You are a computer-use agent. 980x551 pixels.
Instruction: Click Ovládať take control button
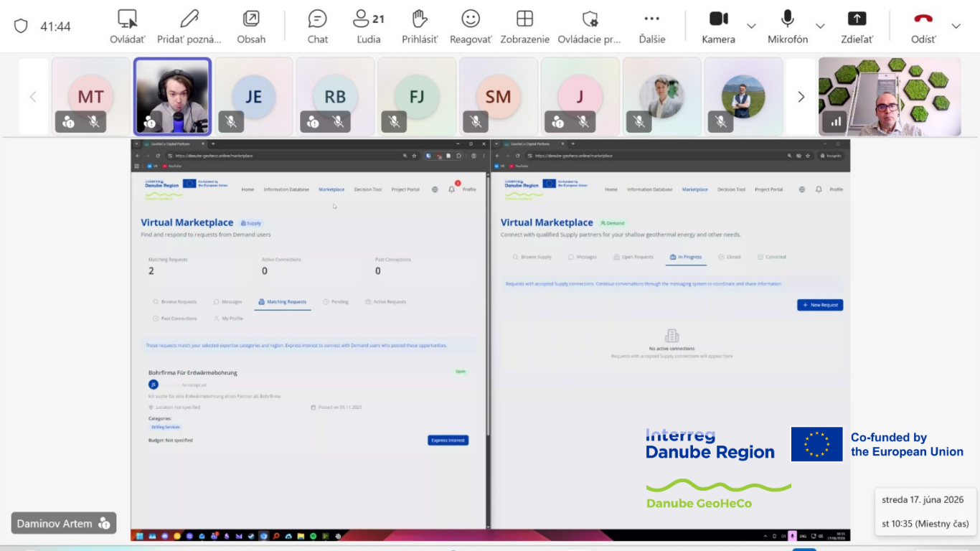point(128,27)
